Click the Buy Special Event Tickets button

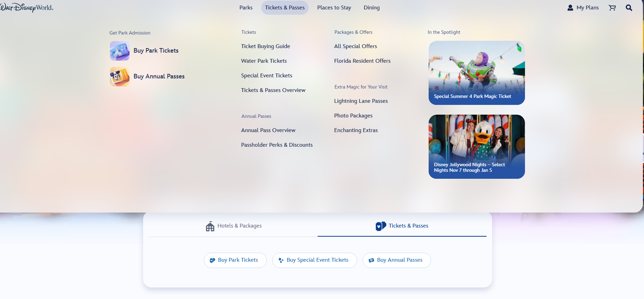[x=314, y=260]
